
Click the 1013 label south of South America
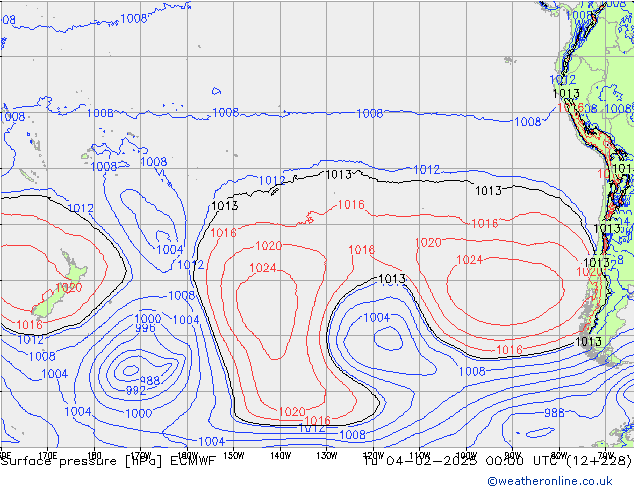588,342
